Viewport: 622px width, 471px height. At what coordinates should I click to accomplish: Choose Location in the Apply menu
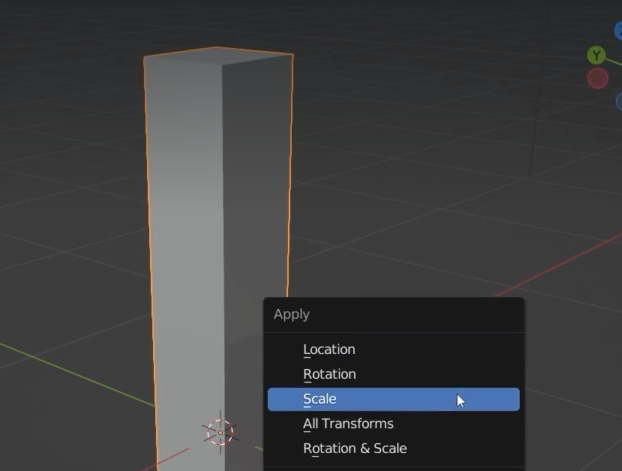click(394, 350)
